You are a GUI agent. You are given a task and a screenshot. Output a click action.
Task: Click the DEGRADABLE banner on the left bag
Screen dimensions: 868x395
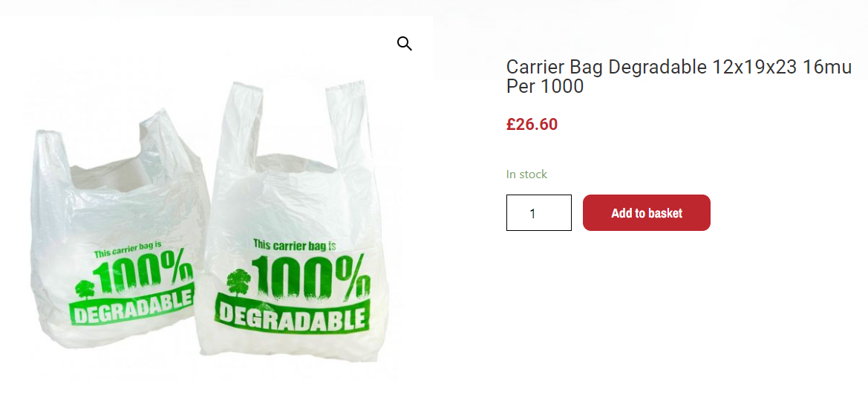[131, 305]
